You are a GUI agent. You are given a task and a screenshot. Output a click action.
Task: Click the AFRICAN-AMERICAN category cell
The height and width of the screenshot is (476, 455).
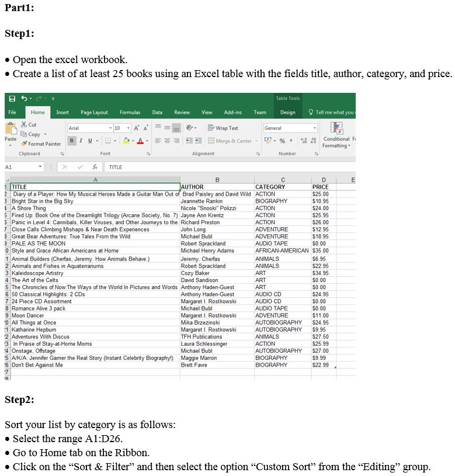pyautogui.click(x=283, y=251)
